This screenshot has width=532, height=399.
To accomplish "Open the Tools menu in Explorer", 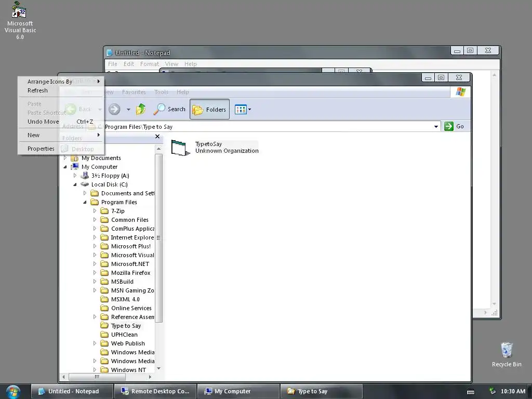I will point(161,92).
